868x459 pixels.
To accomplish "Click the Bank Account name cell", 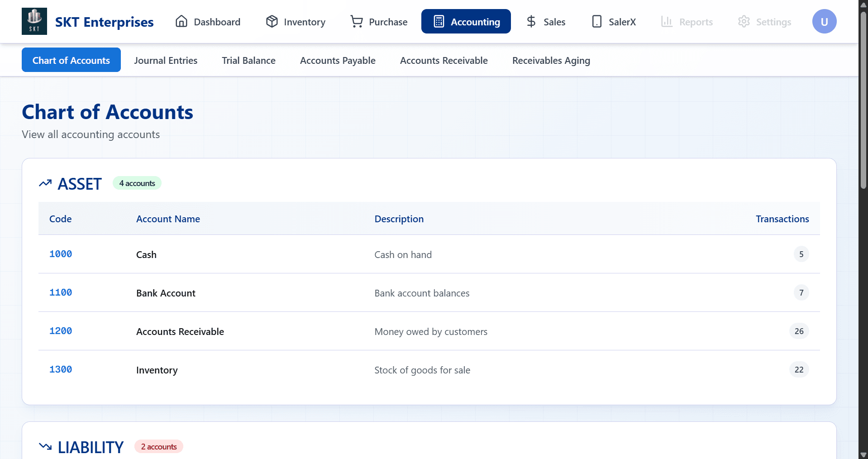I will pyautogui.click(x=166, y=293).
